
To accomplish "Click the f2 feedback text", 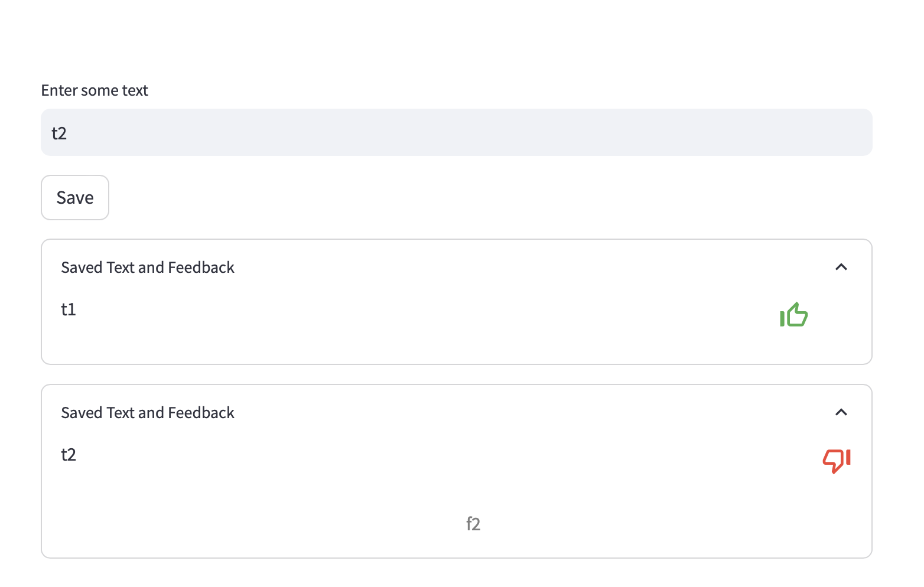I will (473, 524).
